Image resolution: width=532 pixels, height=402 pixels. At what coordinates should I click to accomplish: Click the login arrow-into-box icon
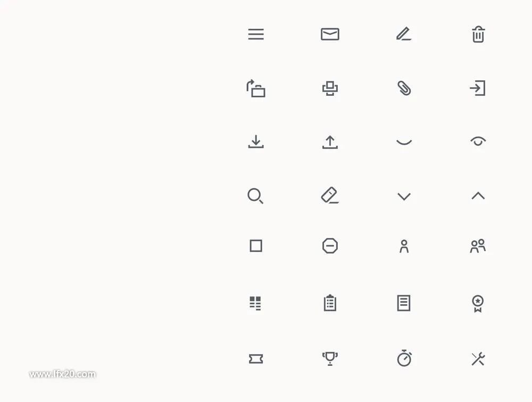coord(478,88)
